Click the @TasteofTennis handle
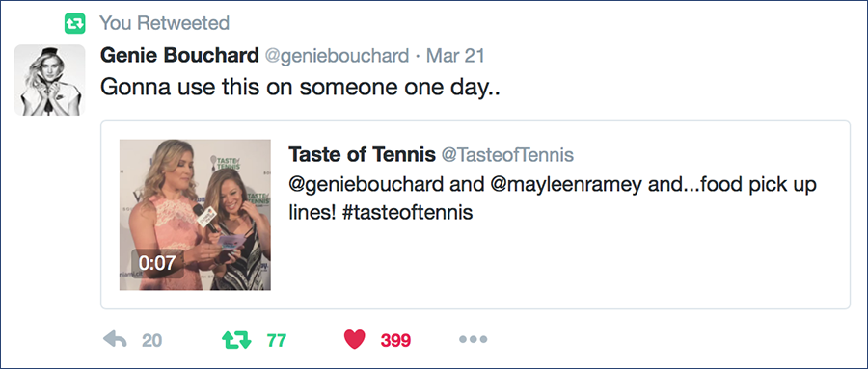Screen dimensions: 868x369 pyautogui.click(x=506, y=156)
